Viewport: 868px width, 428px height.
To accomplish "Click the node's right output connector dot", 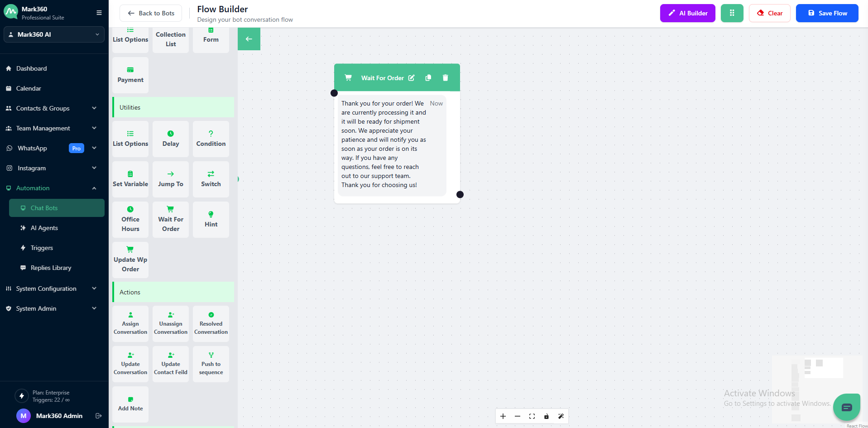I will (x=460, y=195).
